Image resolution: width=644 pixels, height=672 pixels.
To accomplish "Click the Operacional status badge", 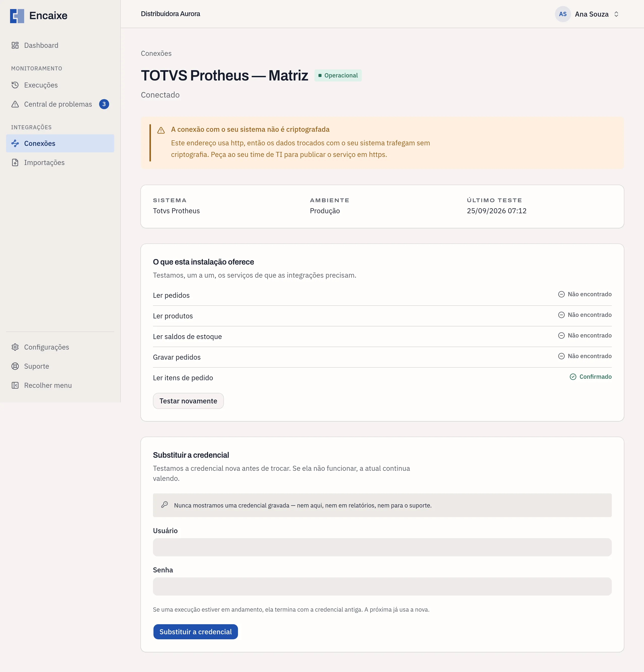I will click(338, 75).
